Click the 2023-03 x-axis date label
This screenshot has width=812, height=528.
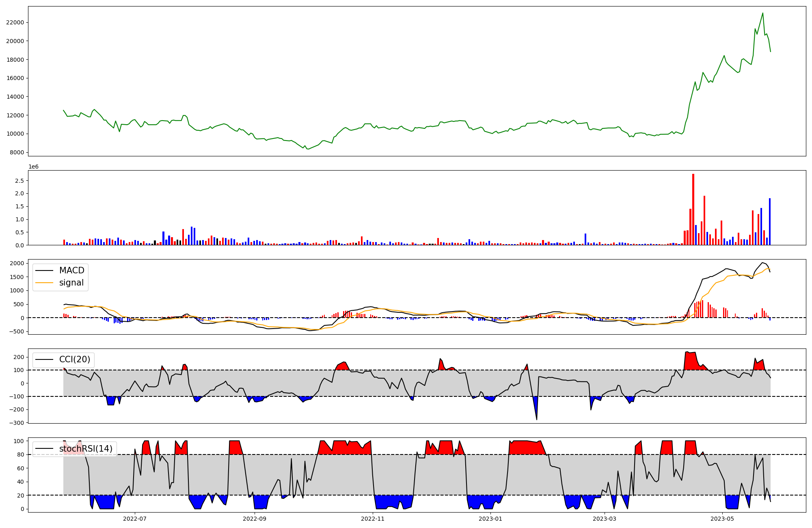(x=605, y=519)
